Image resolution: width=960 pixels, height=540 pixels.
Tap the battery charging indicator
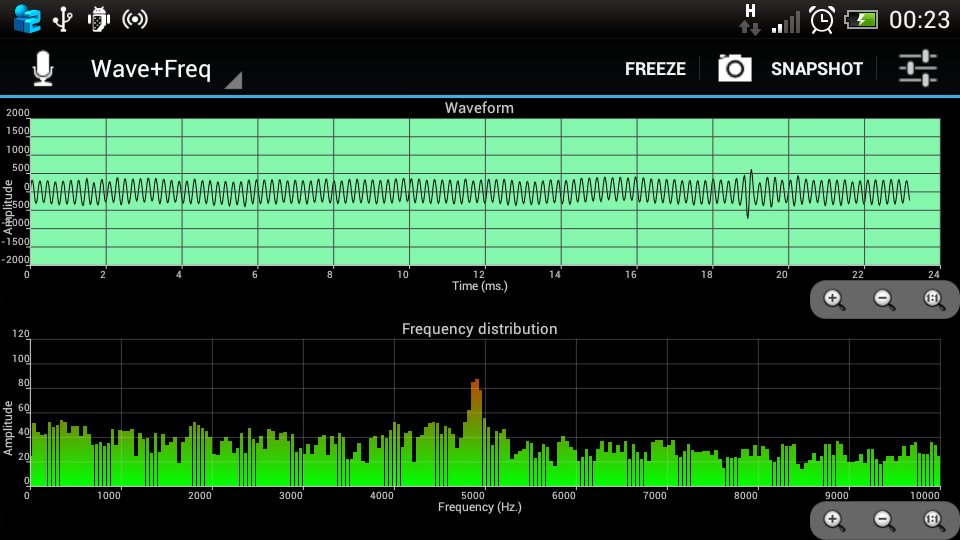tap(861, 20)
